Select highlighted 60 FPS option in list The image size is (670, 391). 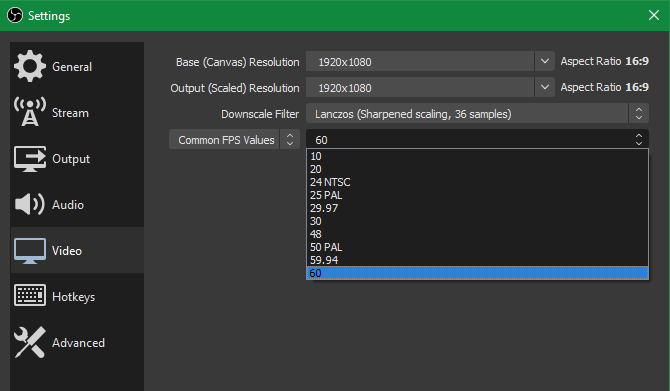(477, 273)
